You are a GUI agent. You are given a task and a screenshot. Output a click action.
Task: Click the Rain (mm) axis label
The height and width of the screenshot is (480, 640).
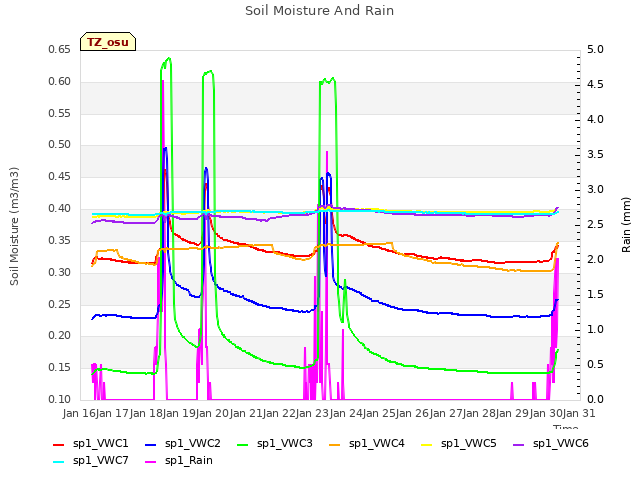coord(626,225)
